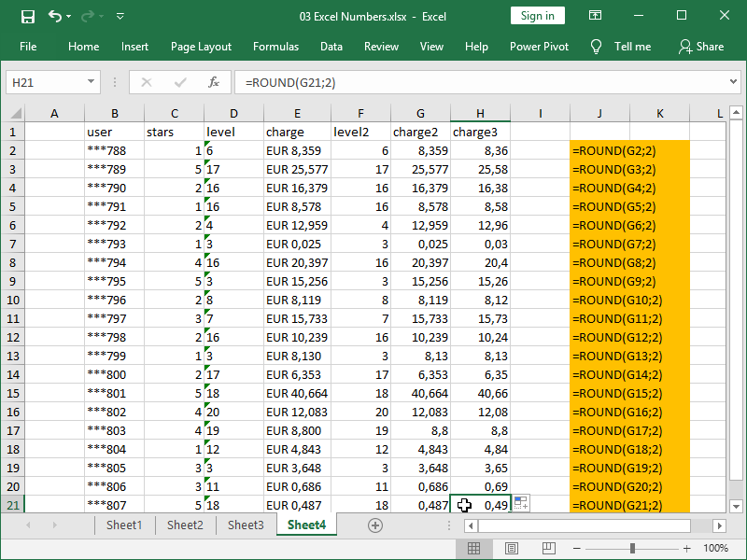This screenshot has width=747, height=560.
Task: Switch to Page Break Preview icon
Action: click(548, 549)
